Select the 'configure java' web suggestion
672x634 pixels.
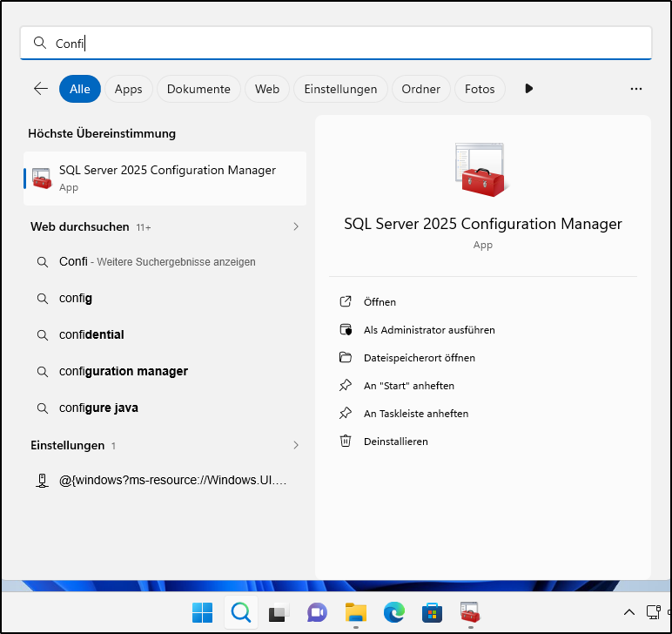tap(165, 408)
